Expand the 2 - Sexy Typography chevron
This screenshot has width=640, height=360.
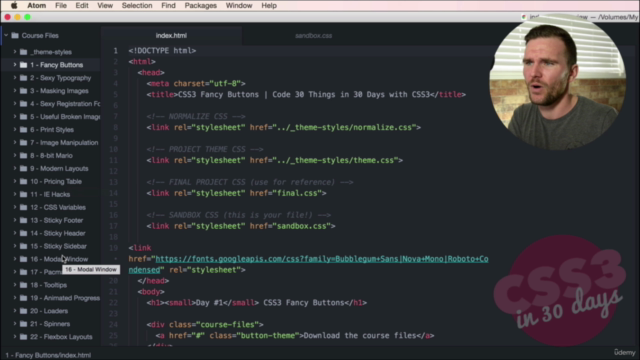pos(15,78)
